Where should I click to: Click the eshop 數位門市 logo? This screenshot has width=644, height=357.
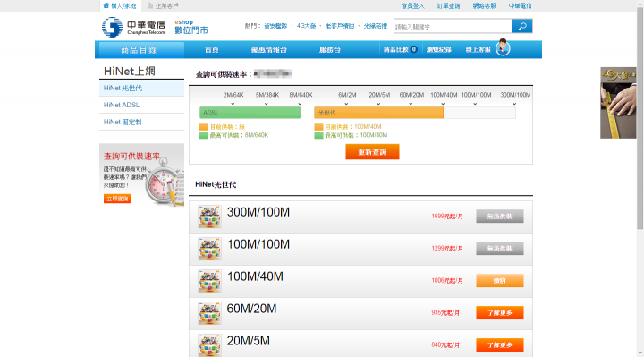[191, 27]
